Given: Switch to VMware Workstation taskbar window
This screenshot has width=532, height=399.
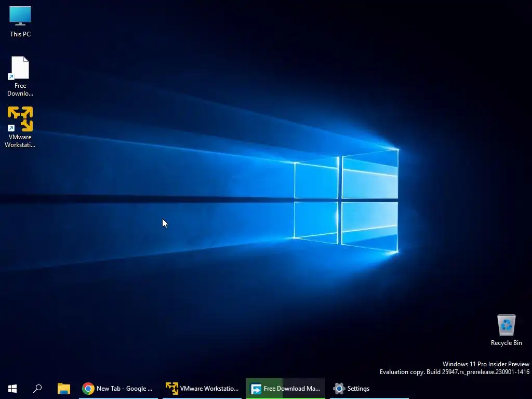Looking at the screenshot, I should pos(202,389).
